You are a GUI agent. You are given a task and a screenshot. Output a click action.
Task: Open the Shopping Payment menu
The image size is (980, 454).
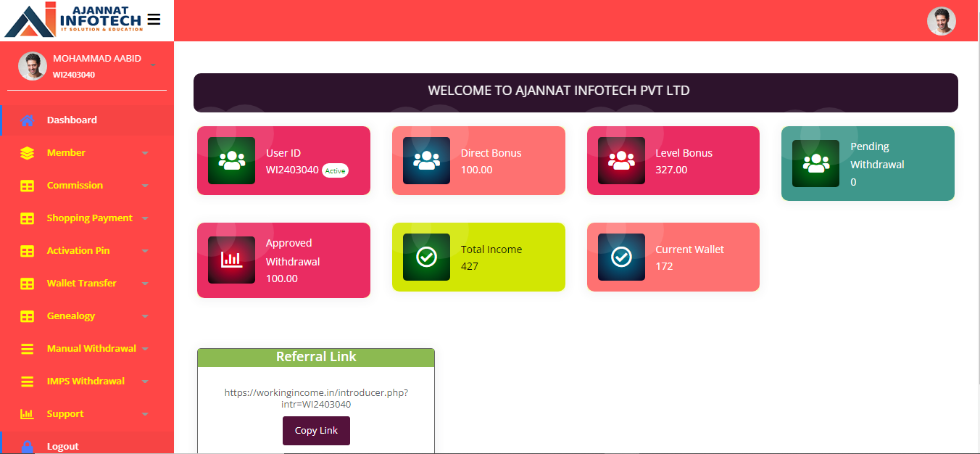[x=89, y=218]
